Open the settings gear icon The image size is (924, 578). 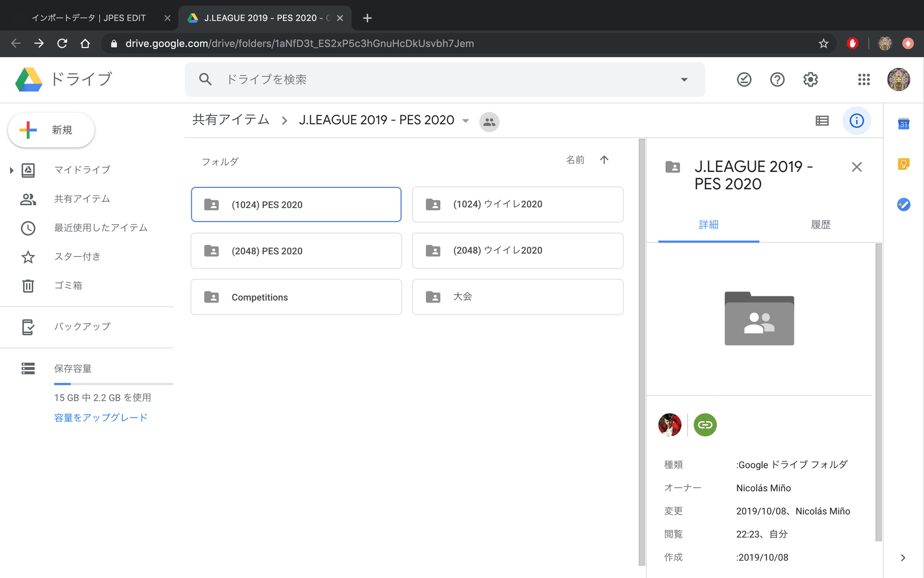pos(810,79)
